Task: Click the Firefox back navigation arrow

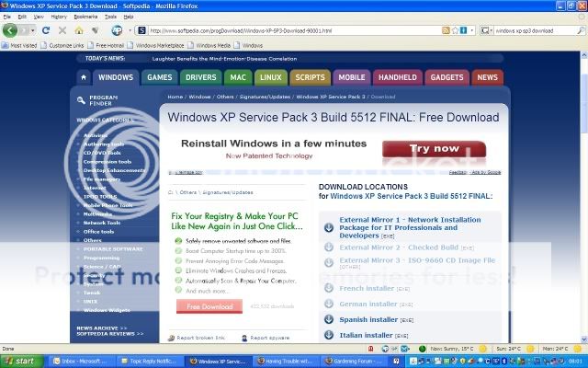Action: pyautogui.click(x=12, y=30)
